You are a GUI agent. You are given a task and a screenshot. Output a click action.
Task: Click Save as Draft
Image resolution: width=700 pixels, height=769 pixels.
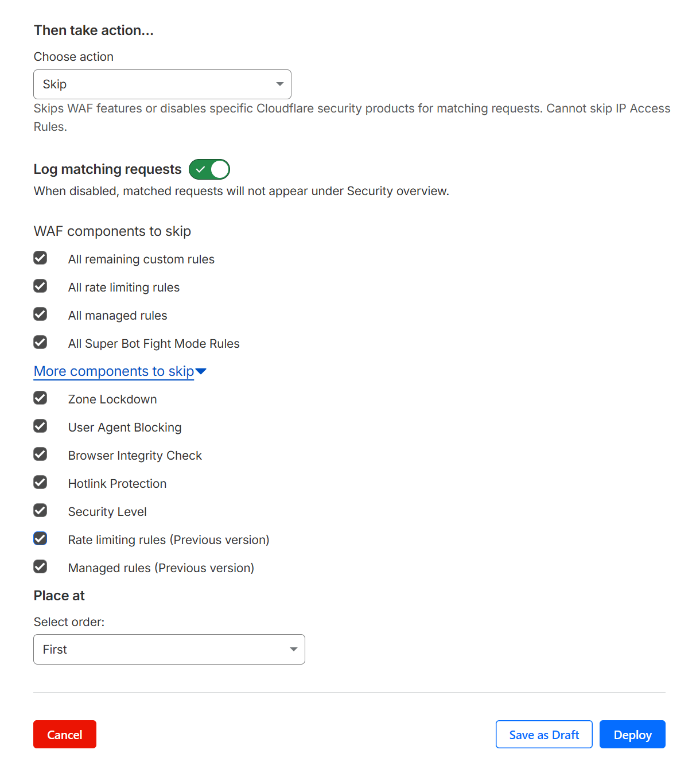tap(543, 734)
